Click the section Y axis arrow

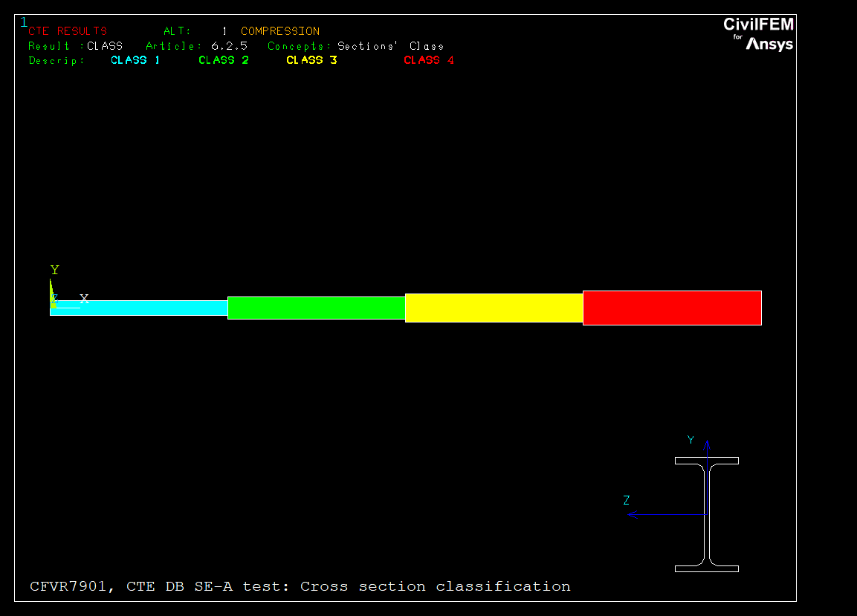pos(708,477)
